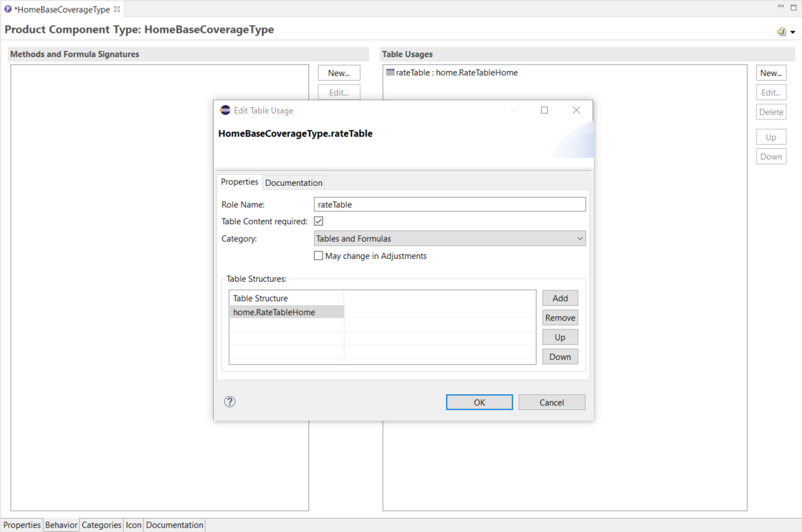
Task: Uncheck Table Content required checkbox
Action: click(319, 221)
